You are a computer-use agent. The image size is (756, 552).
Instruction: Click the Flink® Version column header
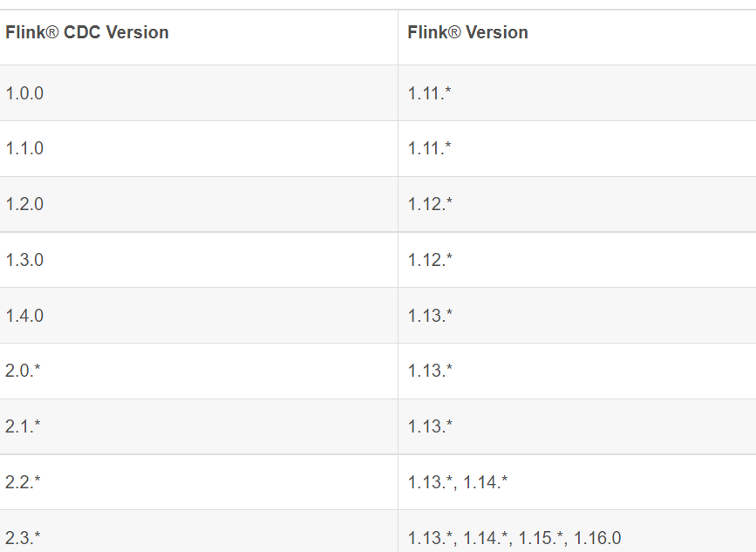click(x=468, y=33)
